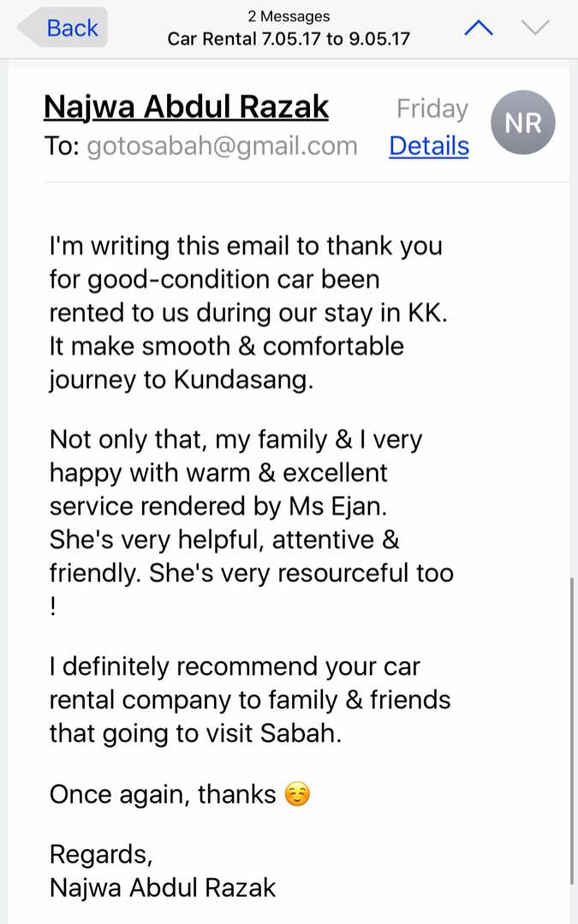Tap the Car Rental subject title
This screenshot has height=924, width=578.
tap(289, 38)
